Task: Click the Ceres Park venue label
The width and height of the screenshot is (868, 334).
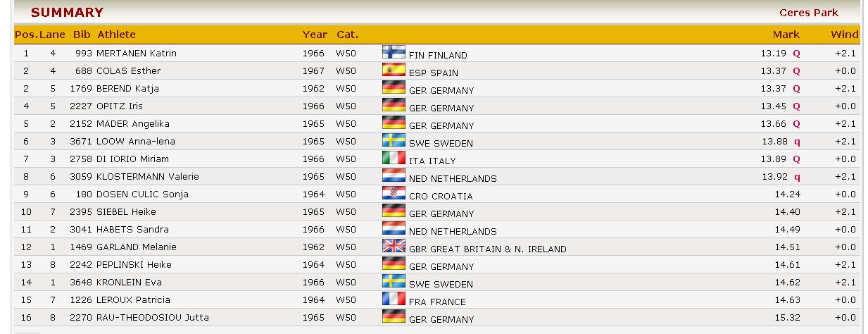Action: coord(808,13)
